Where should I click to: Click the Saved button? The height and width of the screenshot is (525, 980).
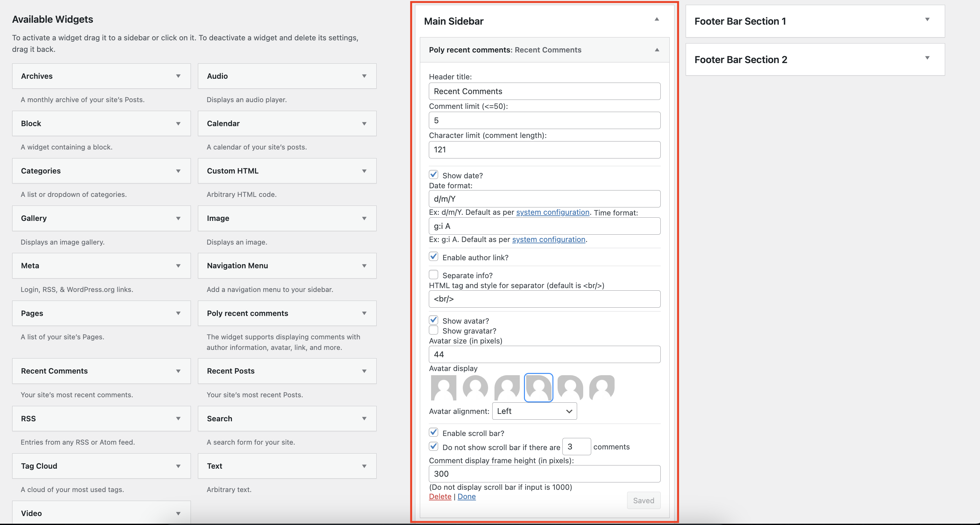click(x=644, y=501)
